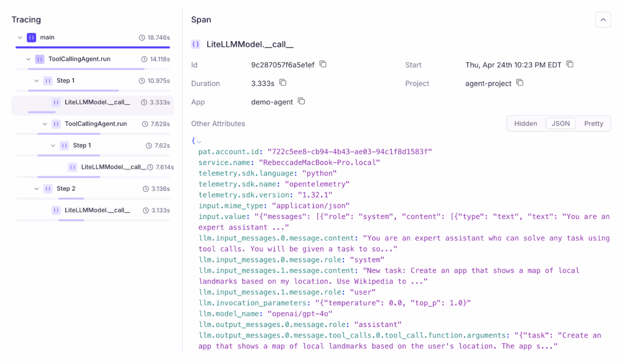
Task: Switch attributes view to Hidden
Action: click(525, 124)
